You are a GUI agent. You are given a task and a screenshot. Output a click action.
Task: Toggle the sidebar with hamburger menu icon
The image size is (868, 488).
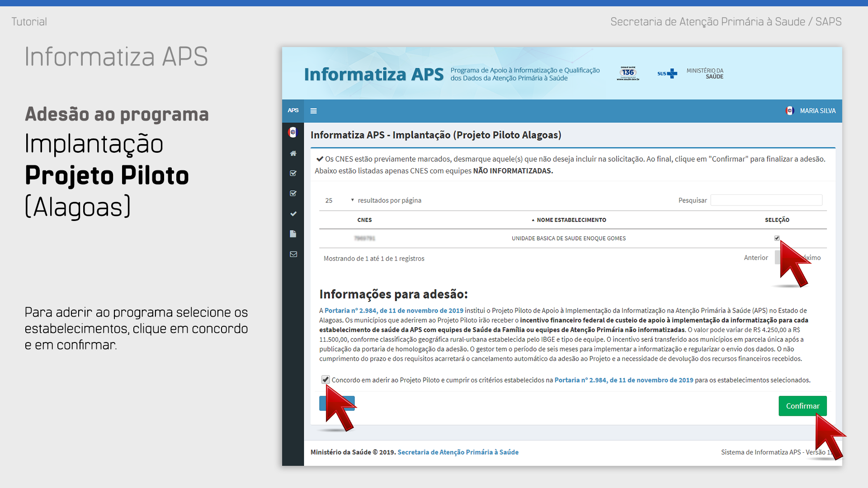click(313, 111)
